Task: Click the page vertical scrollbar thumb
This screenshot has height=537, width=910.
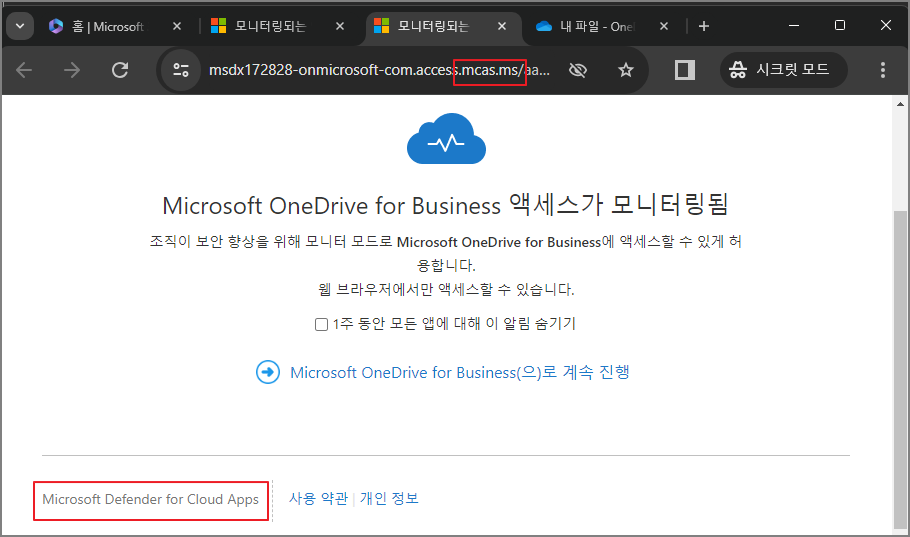Action: (900, 370)
